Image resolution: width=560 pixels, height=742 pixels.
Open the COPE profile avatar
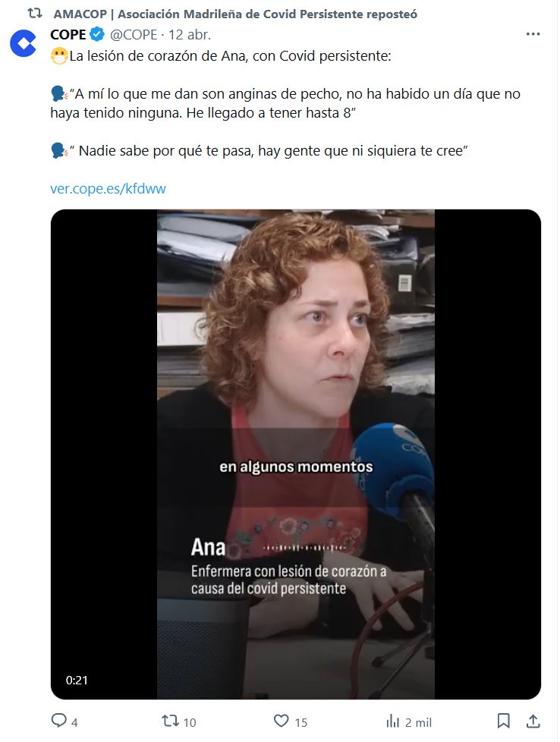pos(24,43)
